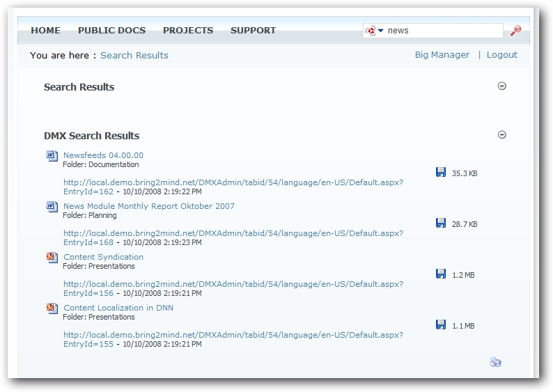Download file via 28.7 KB disk icon
The image size is (553, 392).
(x=441, y=223)
